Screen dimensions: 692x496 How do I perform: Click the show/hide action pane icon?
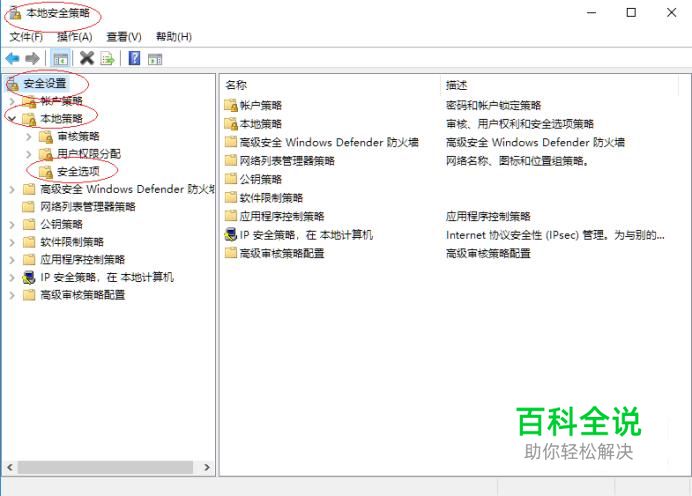pyautogui.click(x=155, y=59)
